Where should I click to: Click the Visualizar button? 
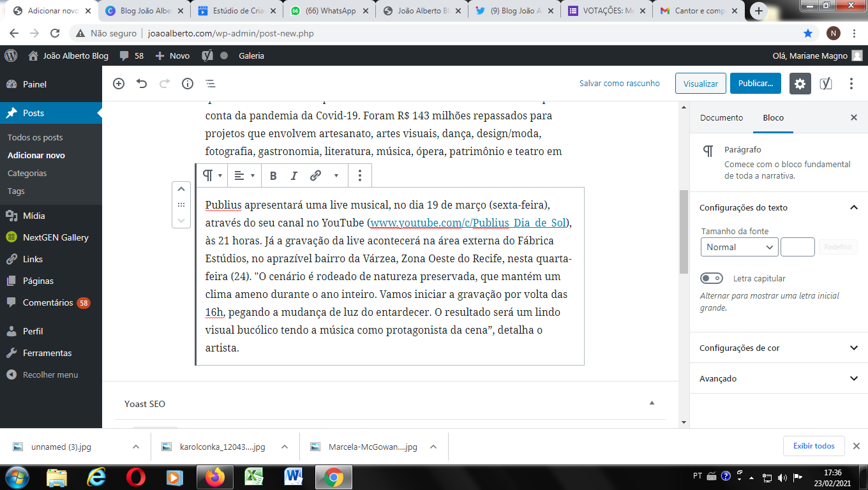tap(701, 84)
